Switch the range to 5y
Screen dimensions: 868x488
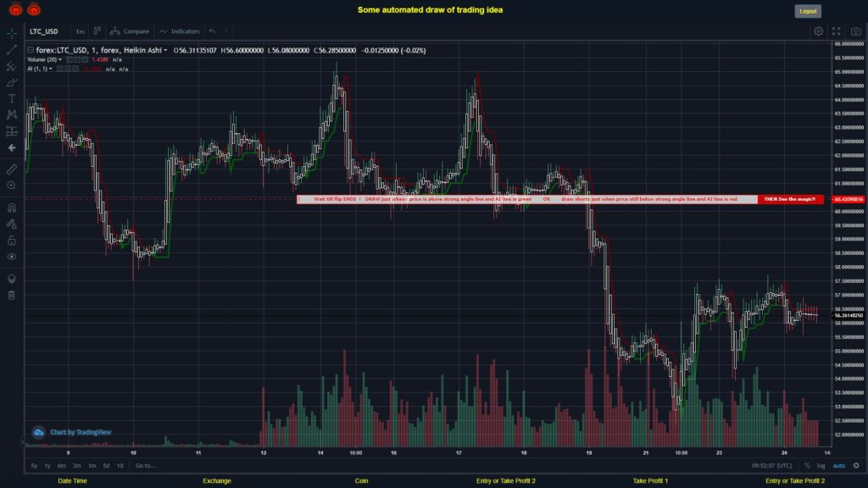tap(34, 466)
